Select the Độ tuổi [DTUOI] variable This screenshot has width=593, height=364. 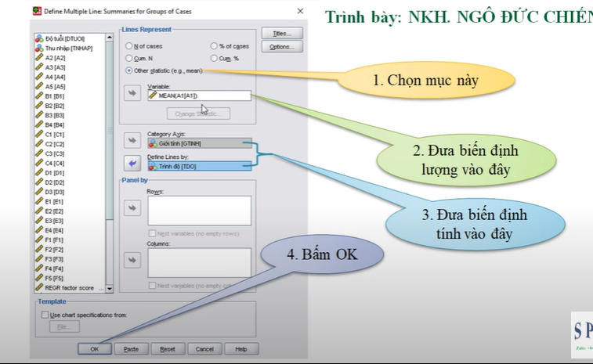[x=63, y=38]
